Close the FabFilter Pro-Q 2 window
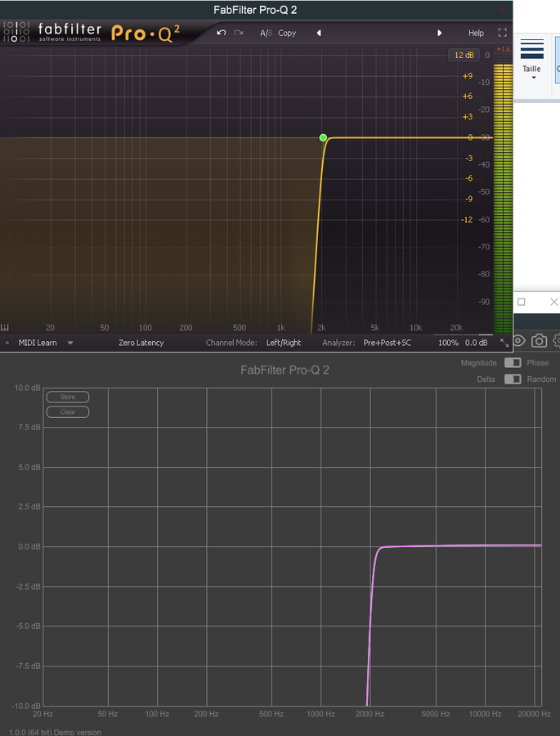 point(501,10)
